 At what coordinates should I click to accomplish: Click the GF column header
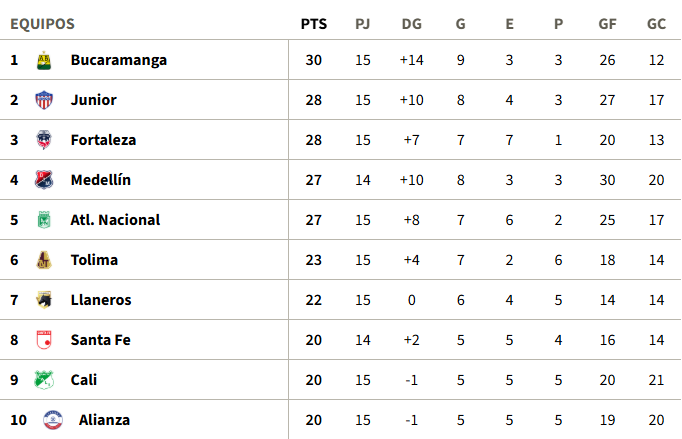click(607, 24)
